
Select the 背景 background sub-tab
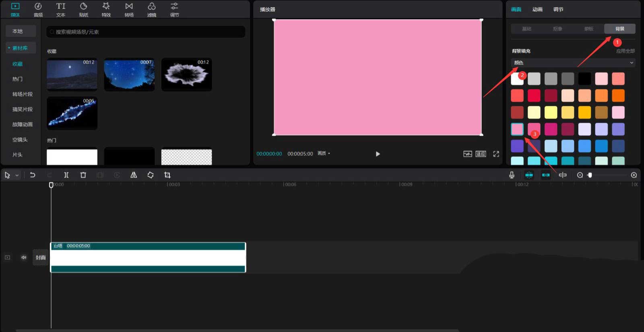[620, 29]
